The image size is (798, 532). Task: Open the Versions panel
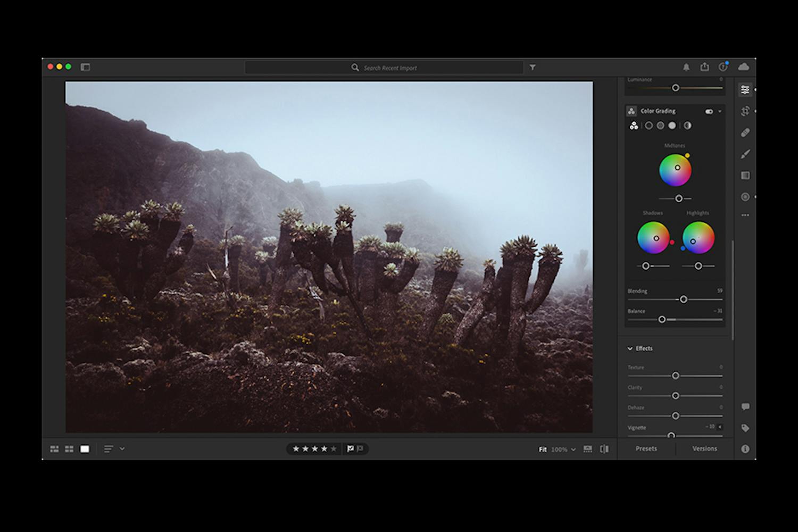coord(705,448)
